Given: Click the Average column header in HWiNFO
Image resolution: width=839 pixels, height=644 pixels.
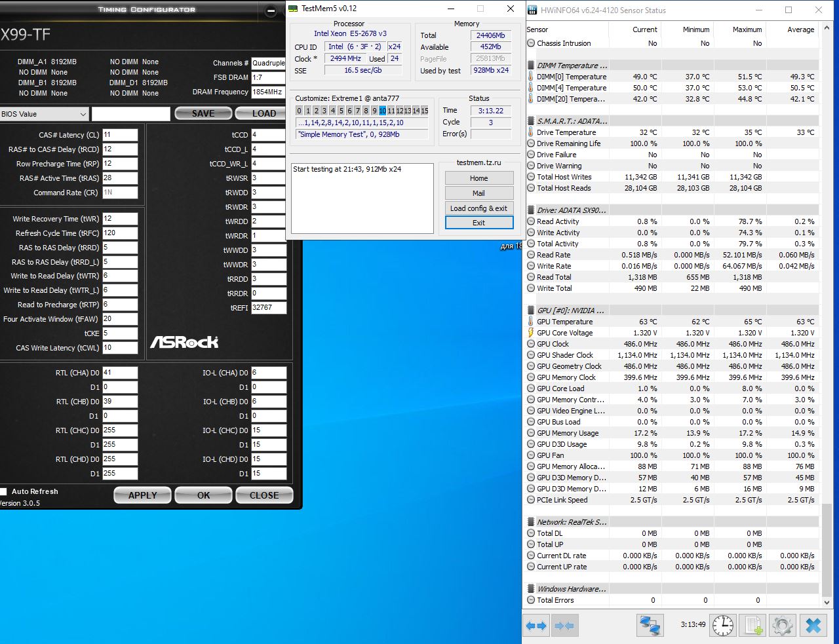Looking at the screenshot, I should 800,29.
